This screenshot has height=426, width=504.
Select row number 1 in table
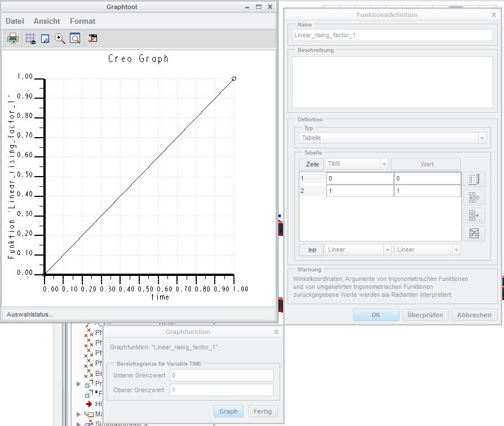(312, 178)
